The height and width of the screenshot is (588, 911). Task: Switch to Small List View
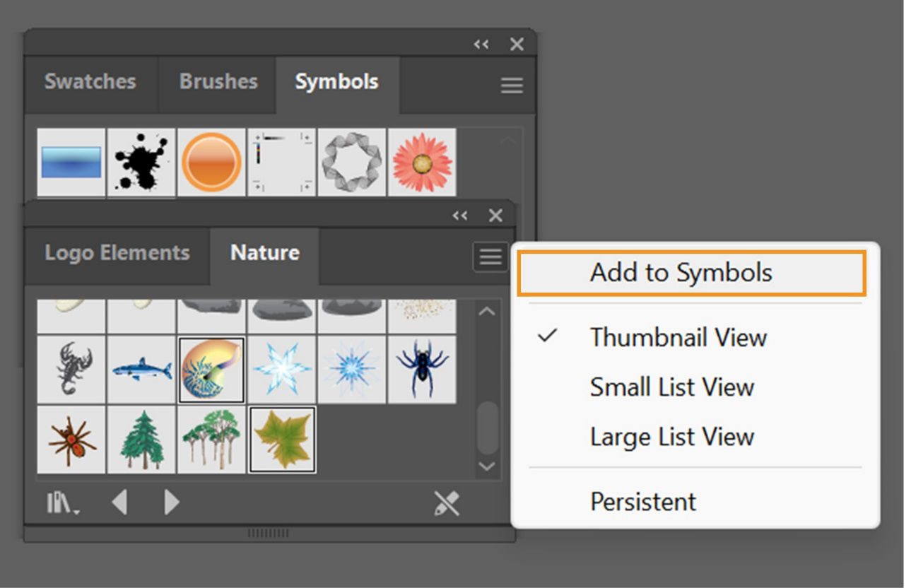[672, 387]
